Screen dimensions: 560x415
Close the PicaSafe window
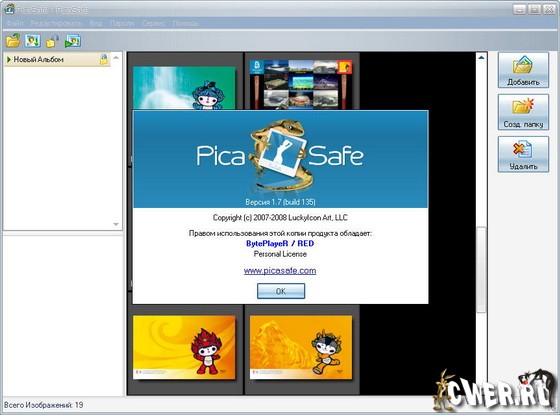click(549, 9)
